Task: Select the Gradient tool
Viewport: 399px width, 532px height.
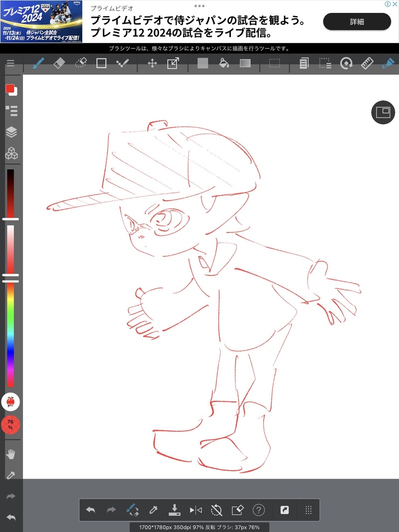Action: coord(245,63)
